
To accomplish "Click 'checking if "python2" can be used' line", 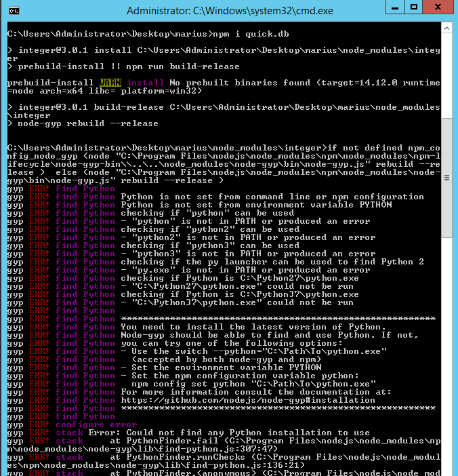I will click(x=210, y=229).
